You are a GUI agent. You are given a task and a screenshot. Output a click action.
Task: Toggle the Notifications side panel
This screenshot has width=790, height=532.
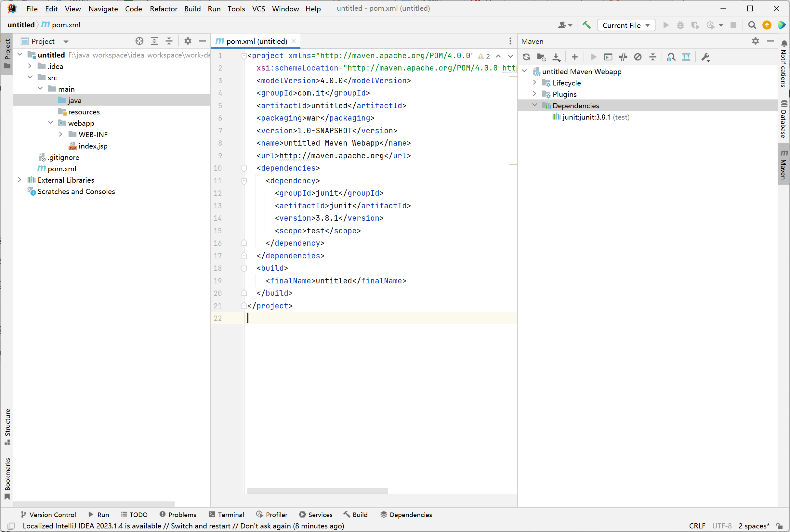(x=783, y=64)
